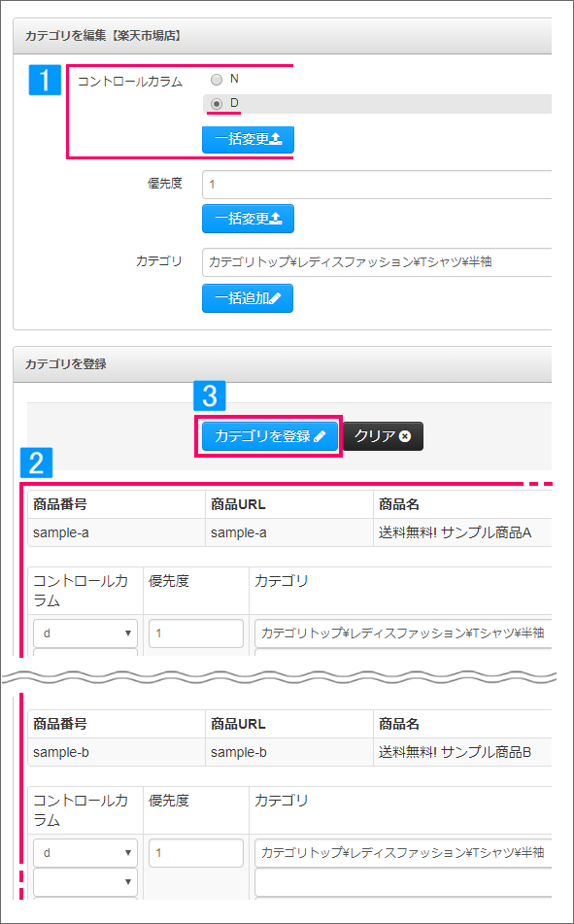Click pencil icon on カテゴリを登録 button
This screenshot has width=574, height=924.
320,436
